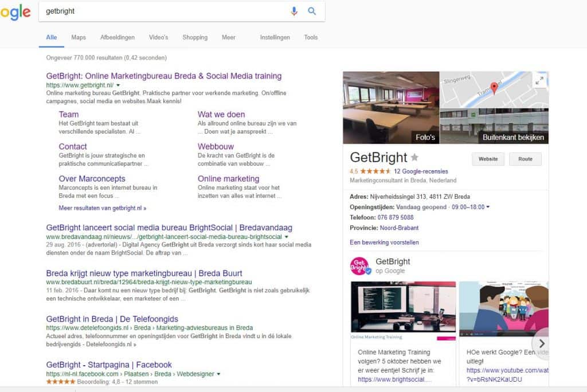Click the fullscreen expand icon on the map
The width and height of the screenshot is (587, 392).
[539, 81]
